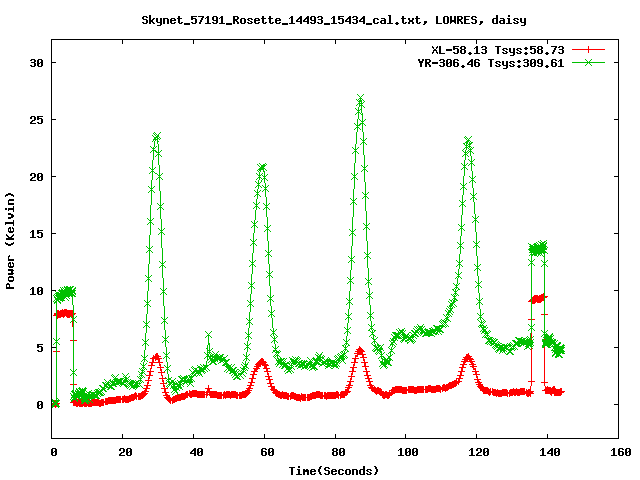
Task: Click the Power (Kelvin) axis label
Action: pos(10,241)
